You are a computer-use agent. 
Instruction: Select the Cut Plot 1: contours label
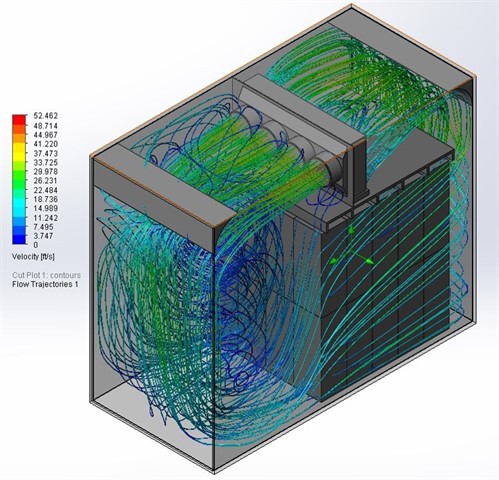[x=46, y=275]
